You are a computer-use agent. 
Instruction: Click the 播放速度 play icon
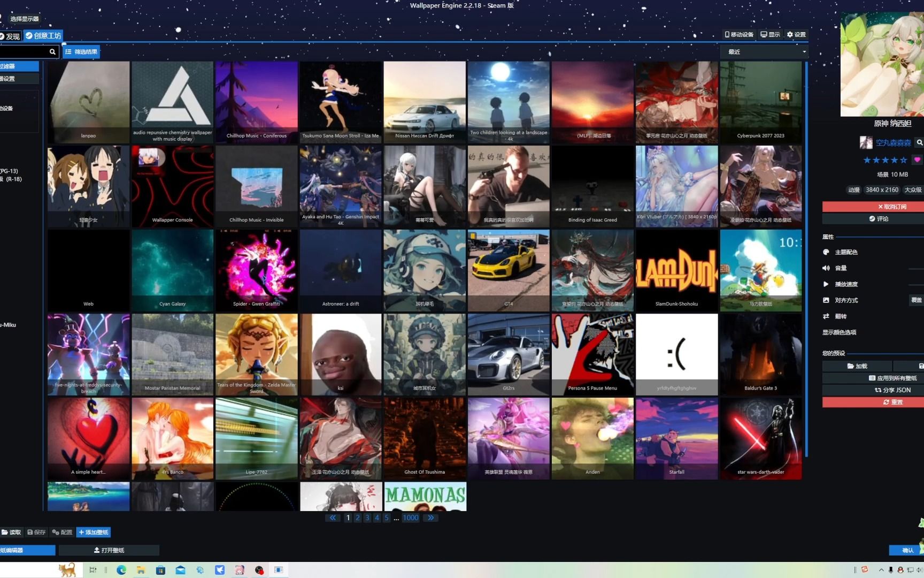tap(826, 284)
